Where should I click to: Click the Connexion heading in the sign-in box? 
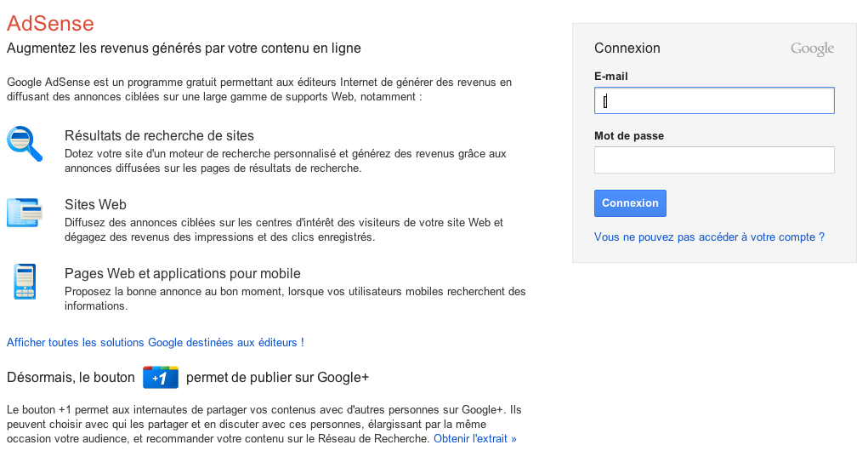click(x=627, y=48)
